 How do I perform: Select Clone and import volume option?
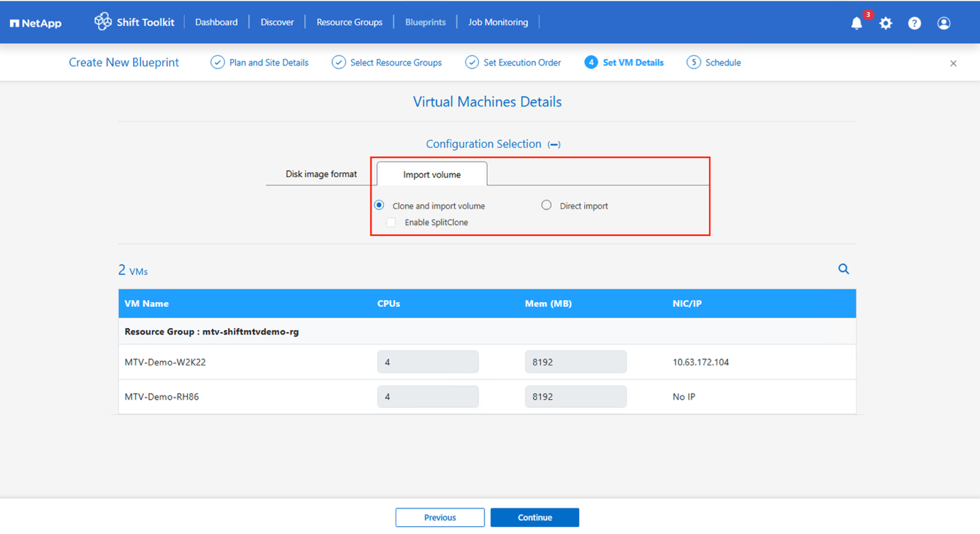[379, 205]
